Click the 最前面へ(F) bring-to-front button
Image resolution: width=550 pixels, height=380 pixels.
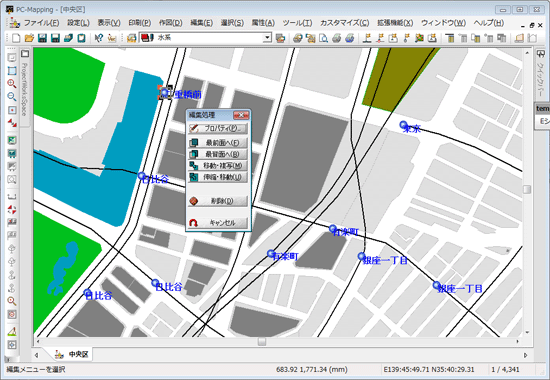pos(218,143)
